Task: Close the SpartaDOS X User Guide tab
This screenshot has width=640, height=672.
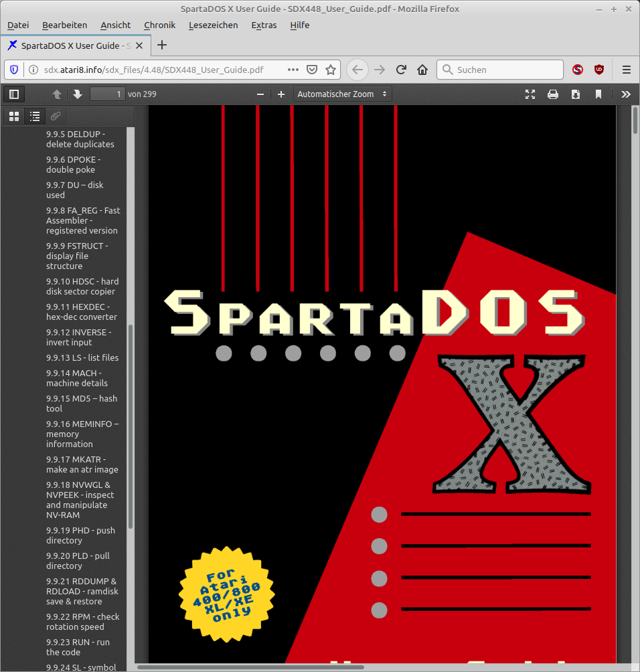Action: pyautogui.click(x=139, y=46)
